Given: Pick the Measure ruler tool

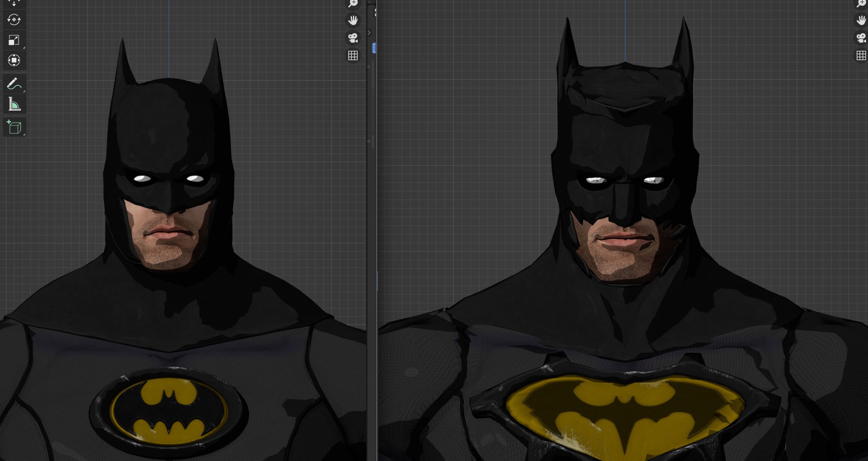Looking at the screenshot, I should 14,104.
